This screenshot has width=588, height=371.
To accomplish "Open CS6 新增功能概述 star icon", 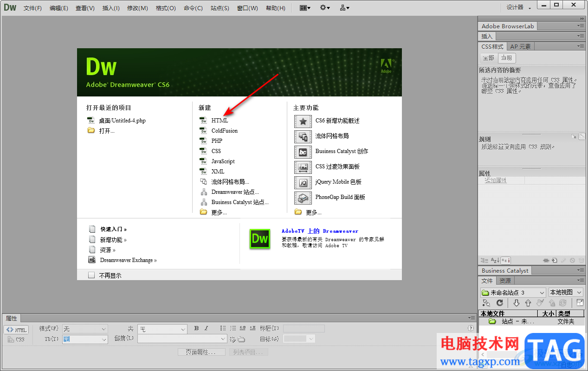I will [303, 122].
